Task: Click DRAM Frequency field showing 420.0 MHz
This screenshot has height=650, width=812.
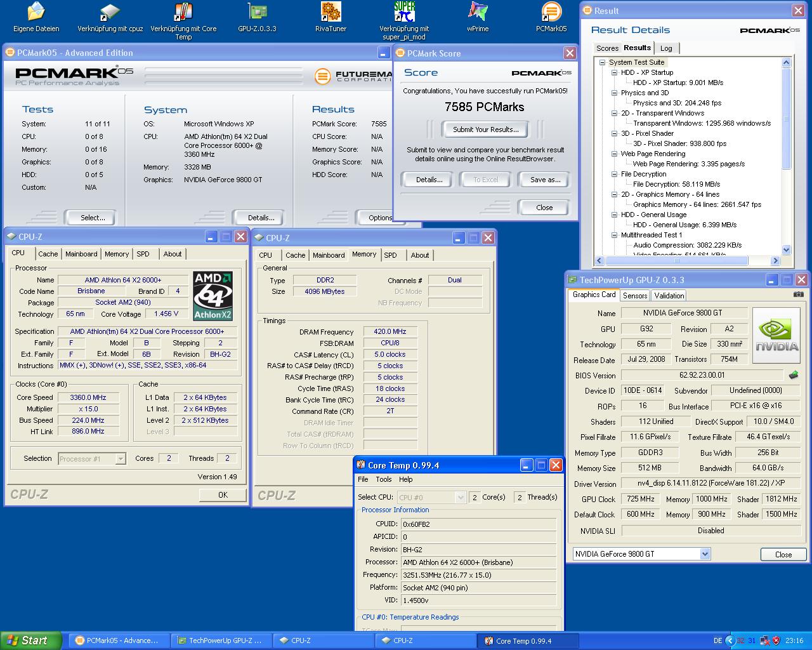Action: coord(390,331)
